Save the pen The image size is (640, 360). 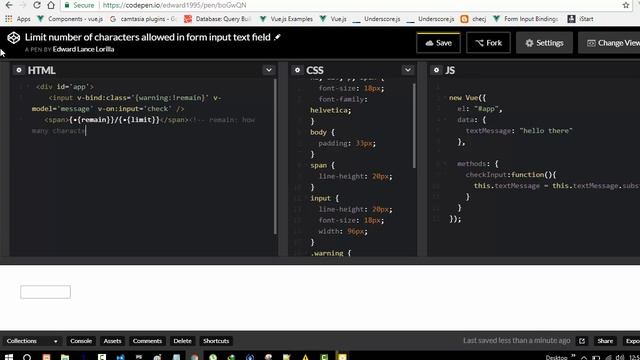tap(438, 43)
